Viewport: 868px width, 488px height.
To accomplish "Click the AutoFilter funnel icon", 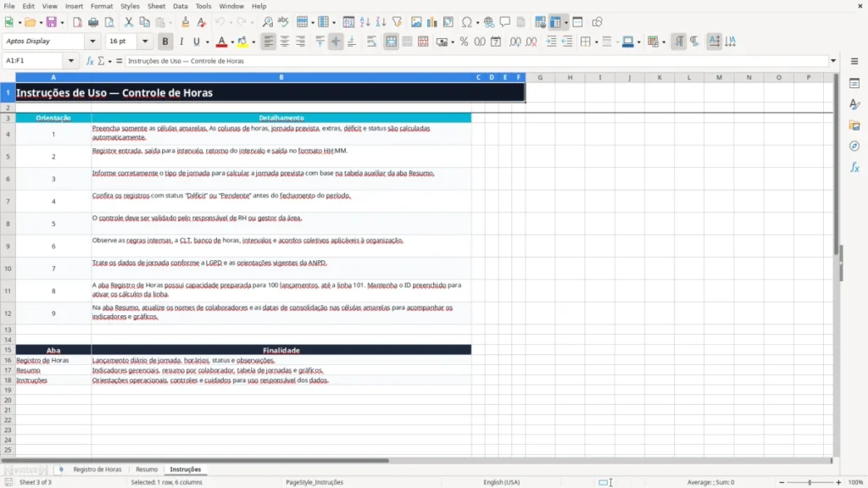I will [397, 22].
